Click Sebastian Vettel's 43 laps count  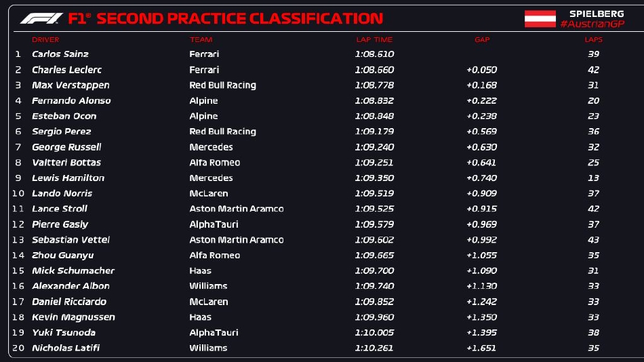[593, 240]
